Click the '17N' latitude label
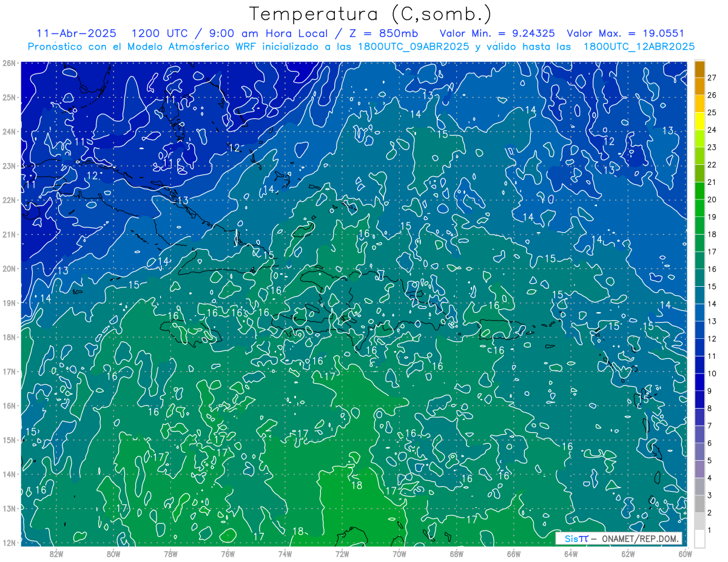This screenshot has height=562, width=728. pyautogui.click(x=8, y=372)
